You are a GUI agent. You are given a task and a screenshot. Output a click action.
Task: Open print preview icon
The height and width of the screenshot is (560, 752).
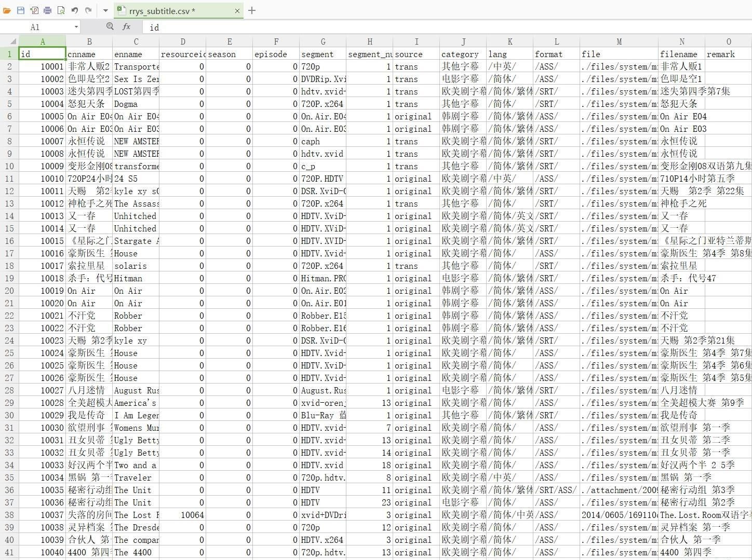click(x=61, y=10)
